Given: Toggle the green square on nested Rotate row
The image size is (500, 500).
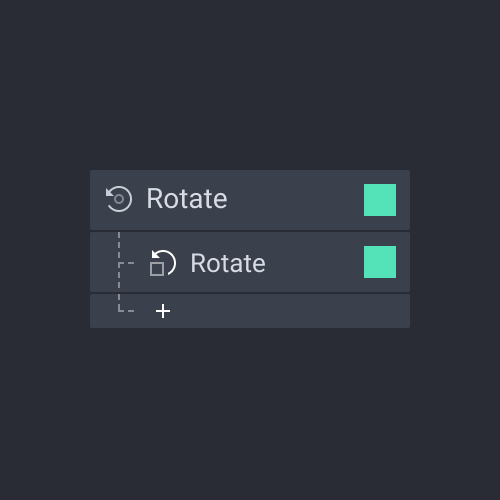Looking at the screenshot, I should click(380, 262).
